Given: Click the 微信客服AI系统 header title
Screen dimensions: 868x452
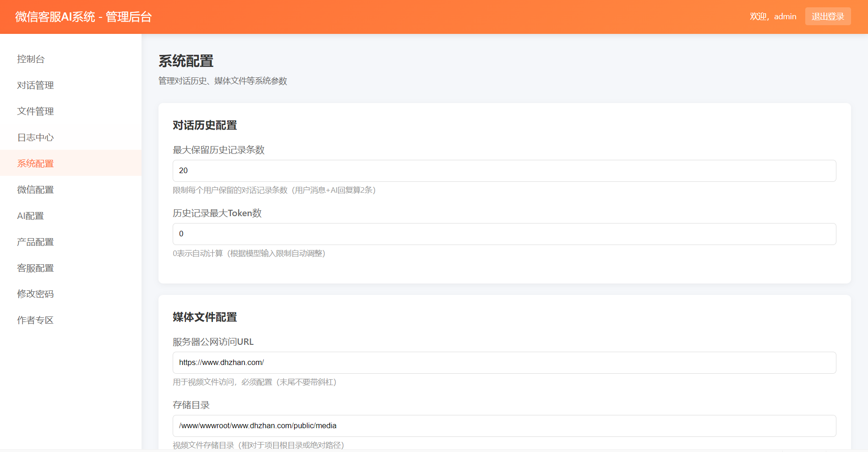Looking at the screenshot, I should [x=83, y=17].
